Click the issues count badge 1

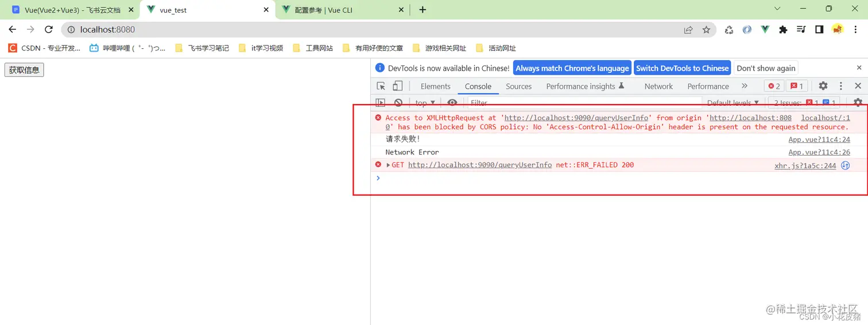[797, 86]
